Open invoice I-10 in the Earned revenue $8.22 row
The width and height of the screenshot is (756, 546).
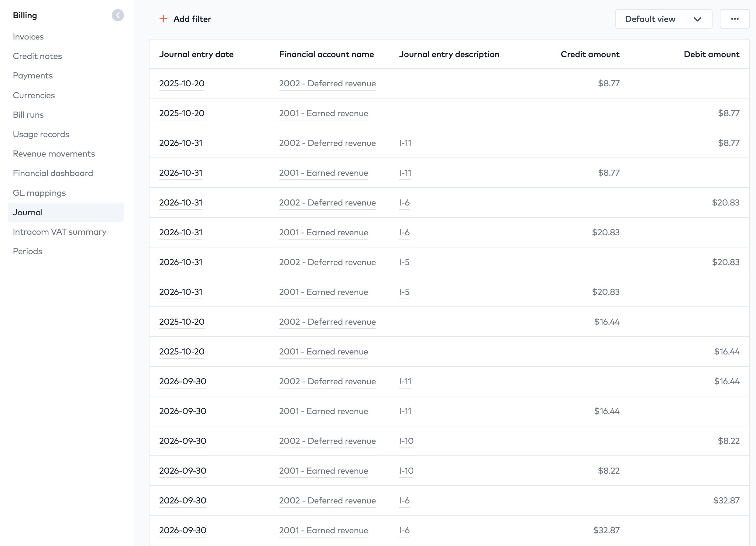pyautogui.click(x=406, y=471)
